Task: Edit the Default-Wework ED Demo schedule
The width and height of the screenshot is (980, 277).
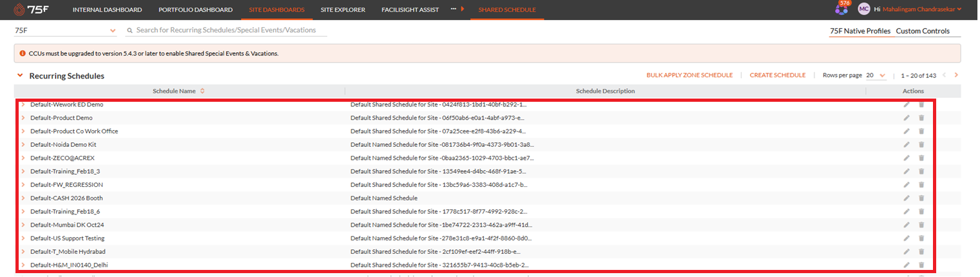Action: 907,104
